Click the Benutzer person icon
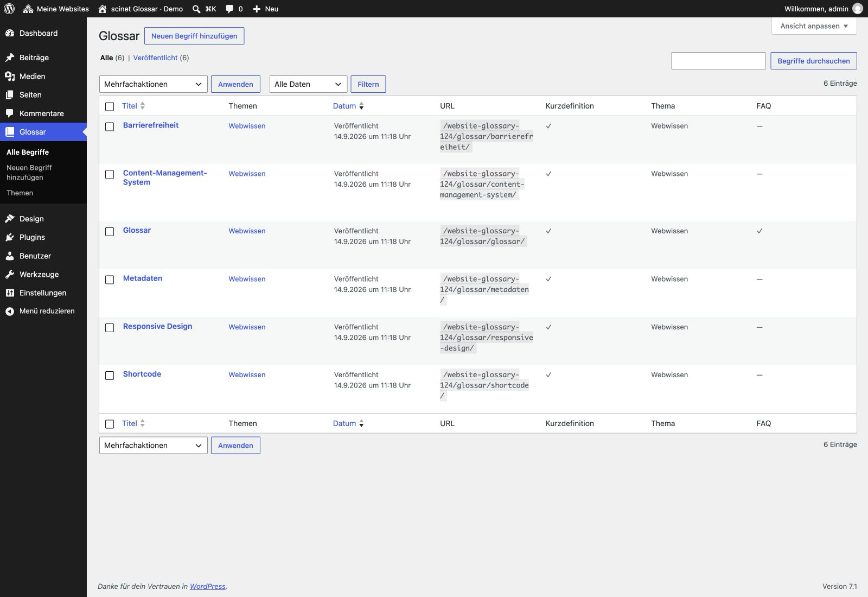This screenshot has height=597, width=868. pyautogui.click(x=10, y=256)
